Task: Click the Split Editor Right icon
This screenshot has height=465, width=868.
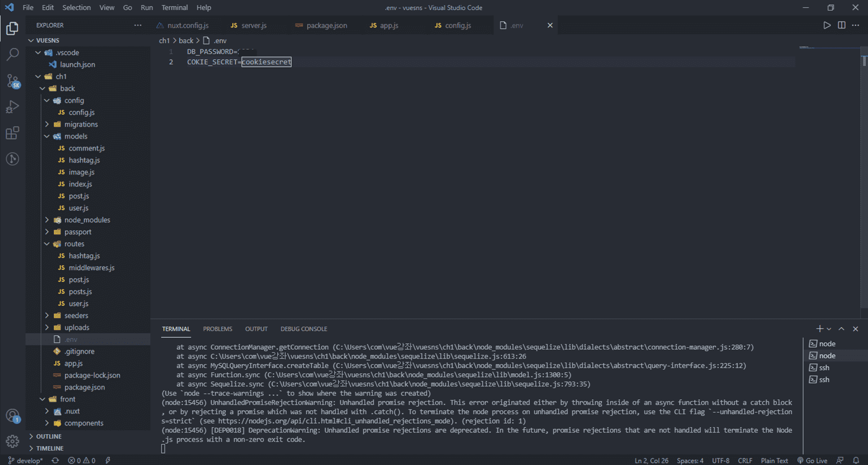Action: tap(841, 25)
